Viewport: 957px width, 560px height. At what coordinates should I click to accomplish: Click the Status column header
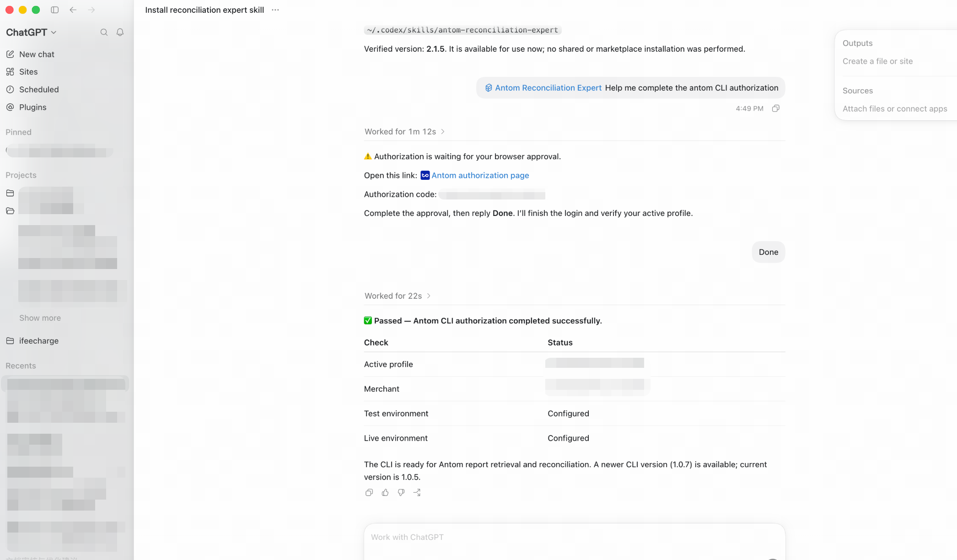(x=560, y=343)
